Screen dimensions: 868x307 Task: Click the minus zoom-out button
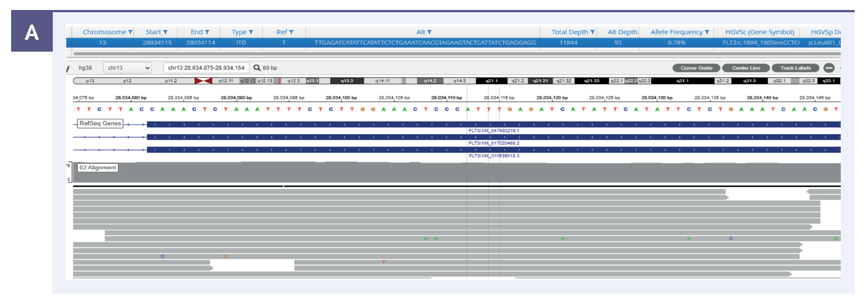(829, 68)
